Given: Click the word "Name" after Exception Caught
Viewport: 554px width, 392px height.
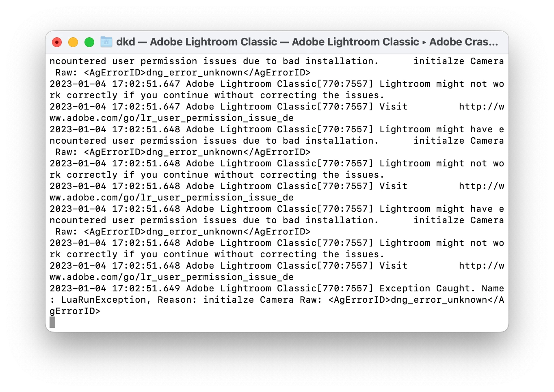Looking at the screenshot, I should click(x=493, y=288).
